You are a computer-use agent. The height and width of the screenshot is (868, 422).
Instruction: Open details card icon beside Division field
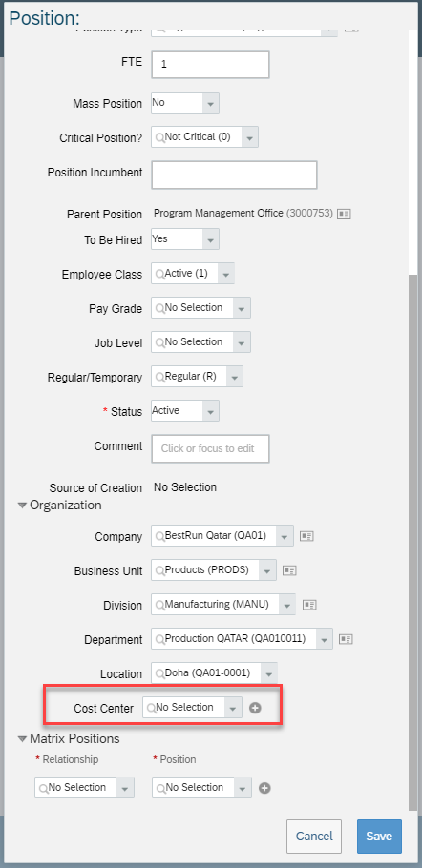click(309, 605)
